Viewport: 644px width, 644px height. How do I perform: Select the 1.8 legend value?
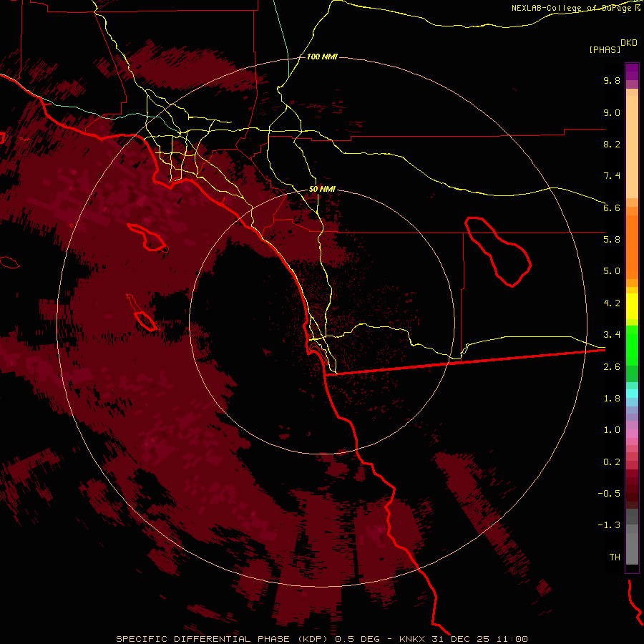[612, 399]
